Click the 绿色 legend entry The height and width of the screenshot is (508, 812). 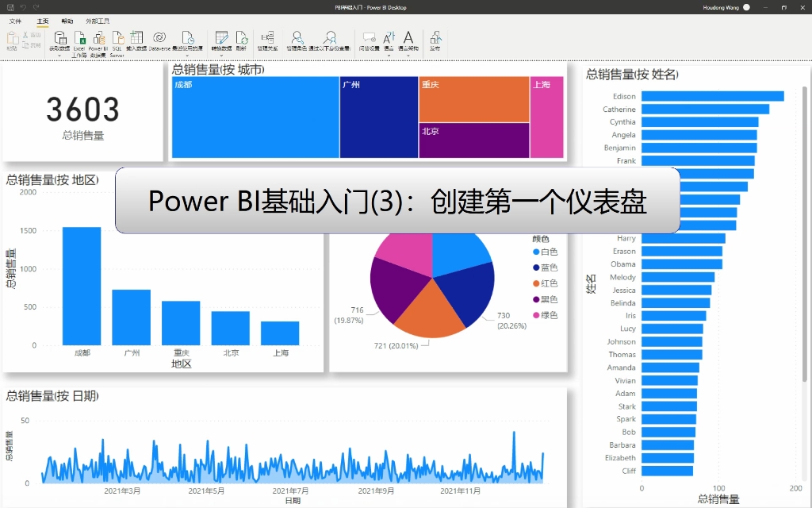[x=546, y=315]
